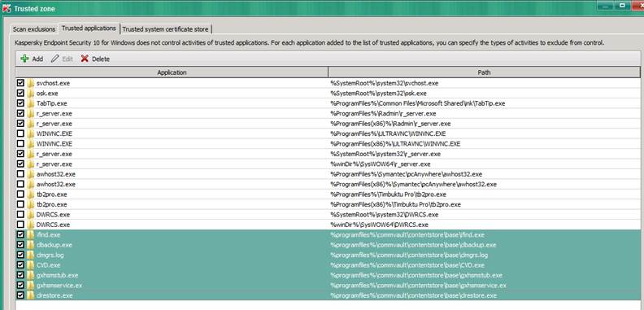Toggle the TabTip.exe checkbox
644x310 pixels.
[x=20, y=103]
